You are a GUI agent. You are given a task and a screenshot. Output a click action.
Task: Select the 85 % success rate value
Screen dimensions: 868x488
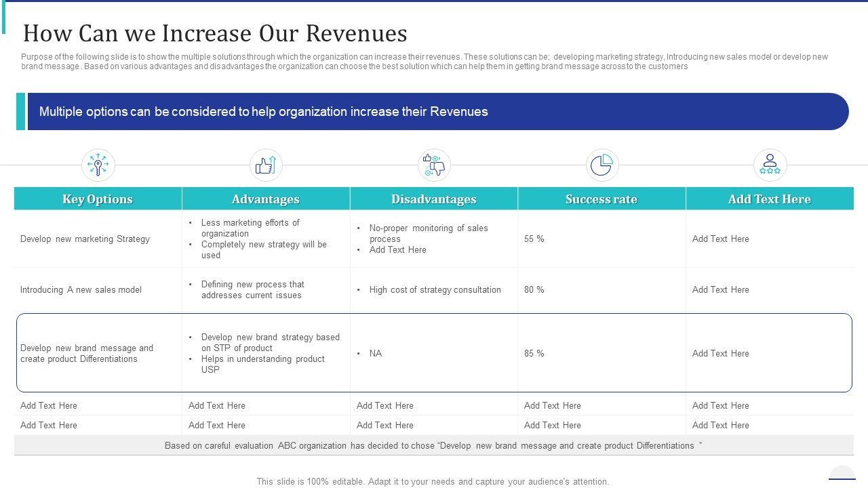tap(534, 354)
